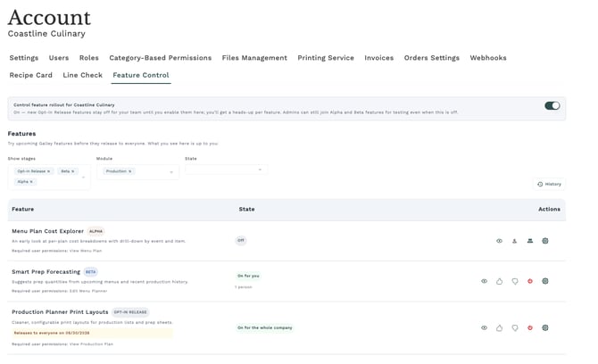The image size is (598, 364).
Task: Open the Recipe Card tab
Action: [x=31, y=75]
